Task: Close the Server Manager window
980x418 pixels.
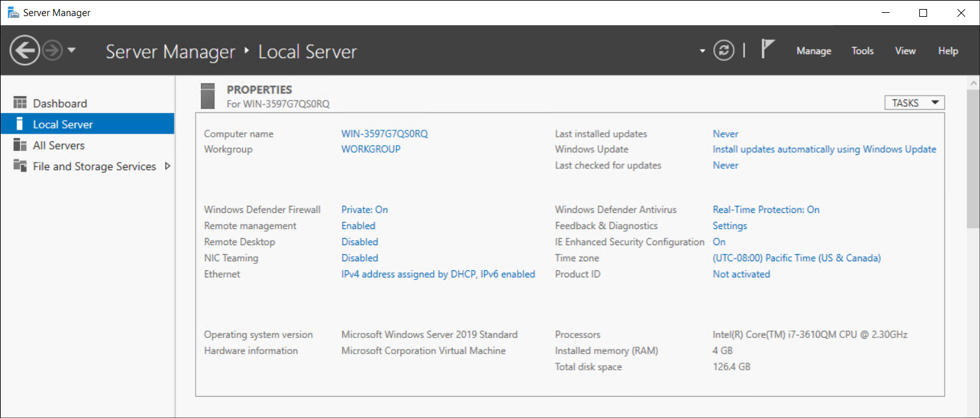Action: 961,13
